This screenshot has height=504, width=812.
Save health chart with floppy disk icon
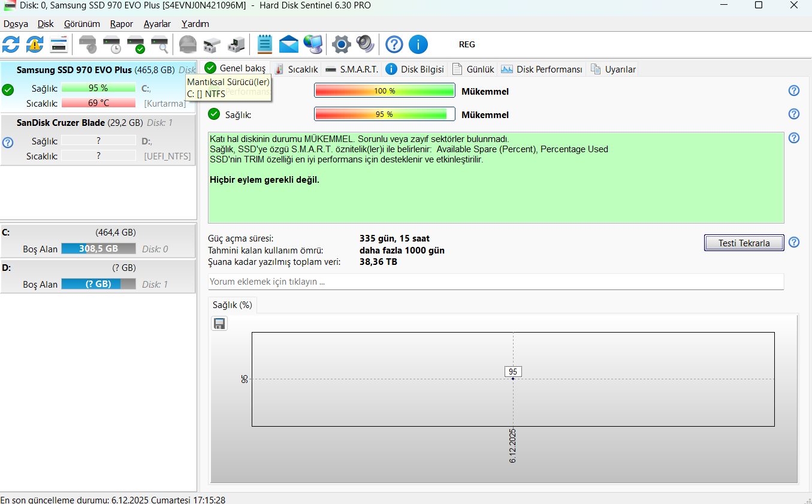pyautogui.click(x=219, y=324)
